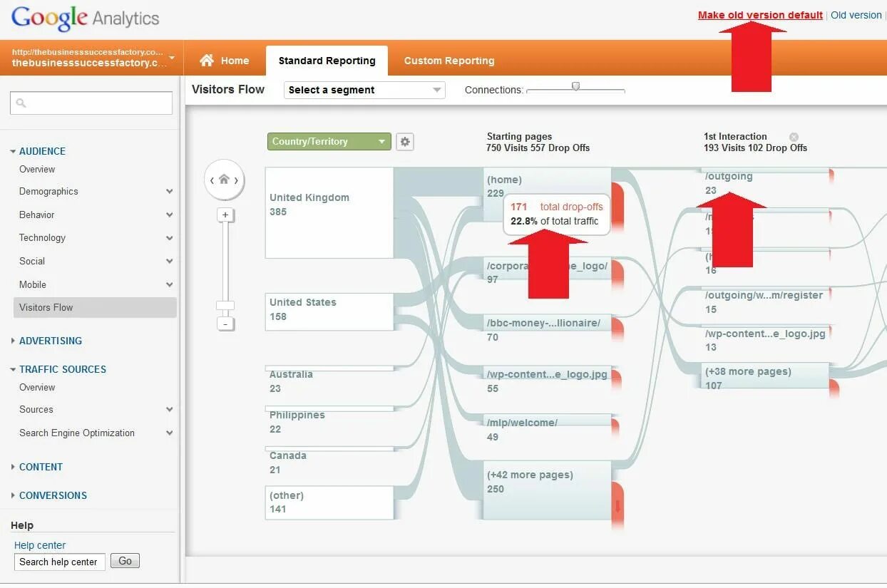Image resolution: width=887 pixels, height=588 pixels.
Task: Click the 1st Interaction column header
Action: tap(755, 142)
